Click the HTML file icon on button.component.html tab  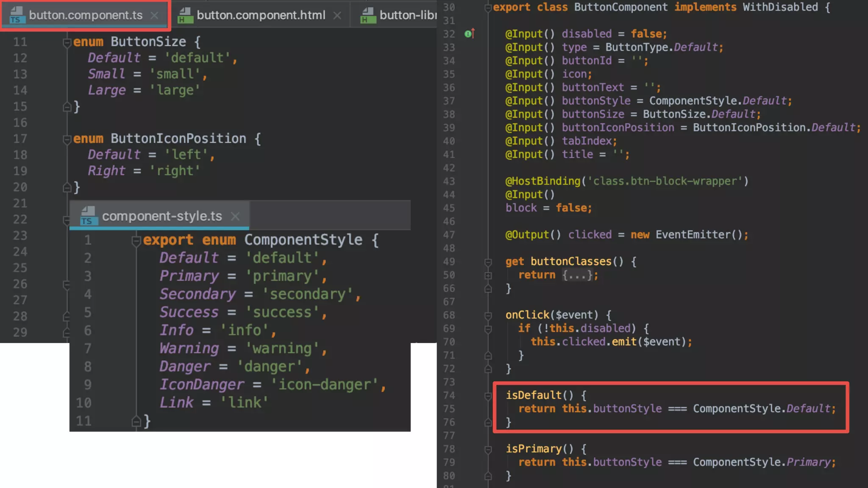point(185,15)
